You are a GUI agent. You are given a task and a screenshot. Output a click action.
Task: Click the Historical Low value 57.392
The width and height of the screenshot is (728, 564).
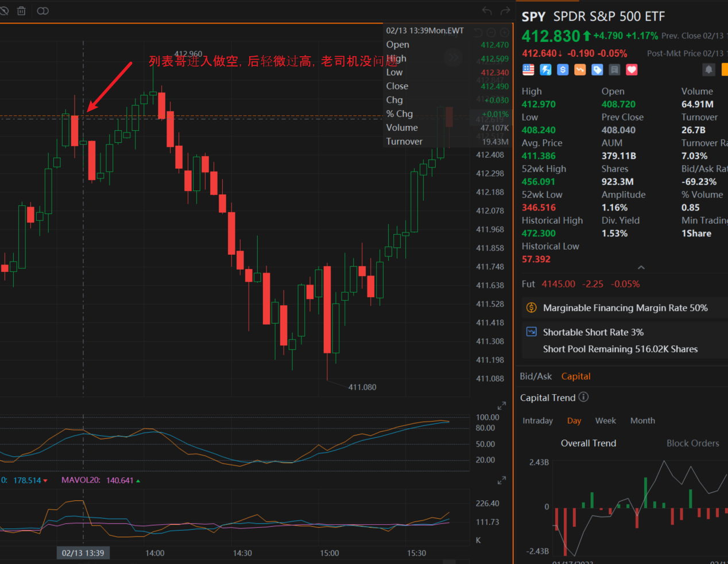pos(536,259)
